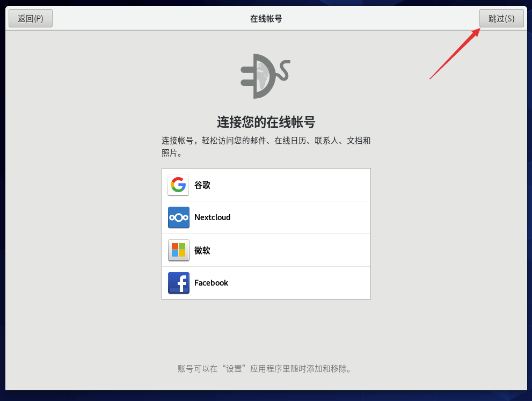Click the Google logo icon
This screenshot has height=401, width=532.
pyautogui.click(x=178, y=185)
